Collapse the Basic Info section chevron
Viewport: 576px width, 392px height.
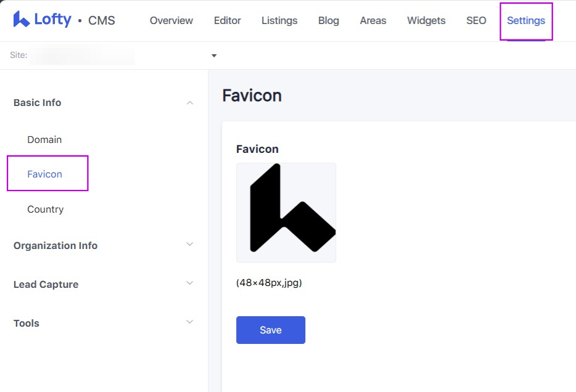click(190, 103)
